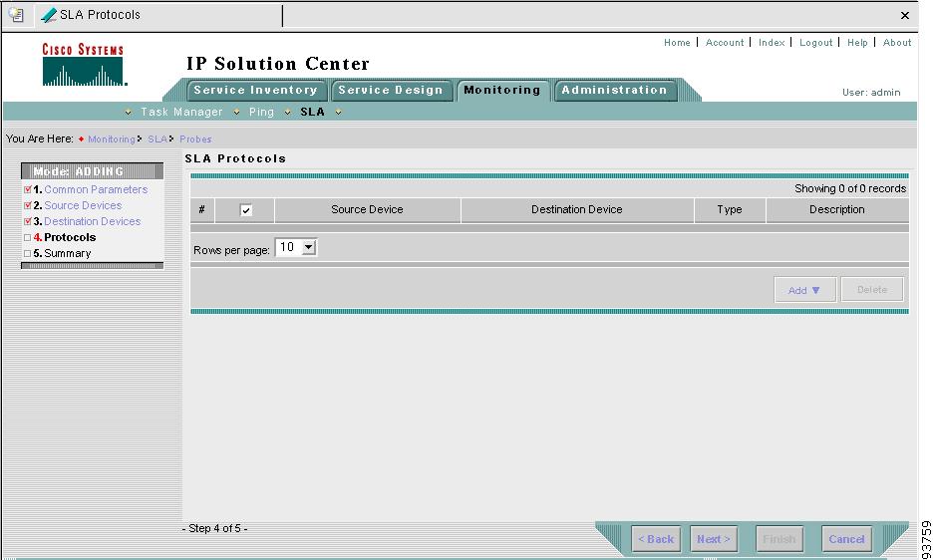
Task: Click the Monitoring breadcrumb link
Action: [x=112, y=139]
